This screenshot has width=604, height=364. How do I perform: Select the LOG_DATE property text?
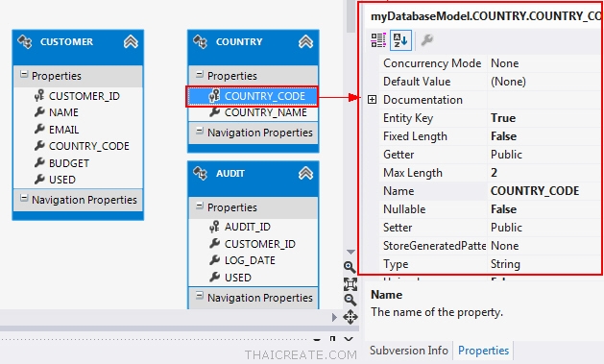coord(250,260)
